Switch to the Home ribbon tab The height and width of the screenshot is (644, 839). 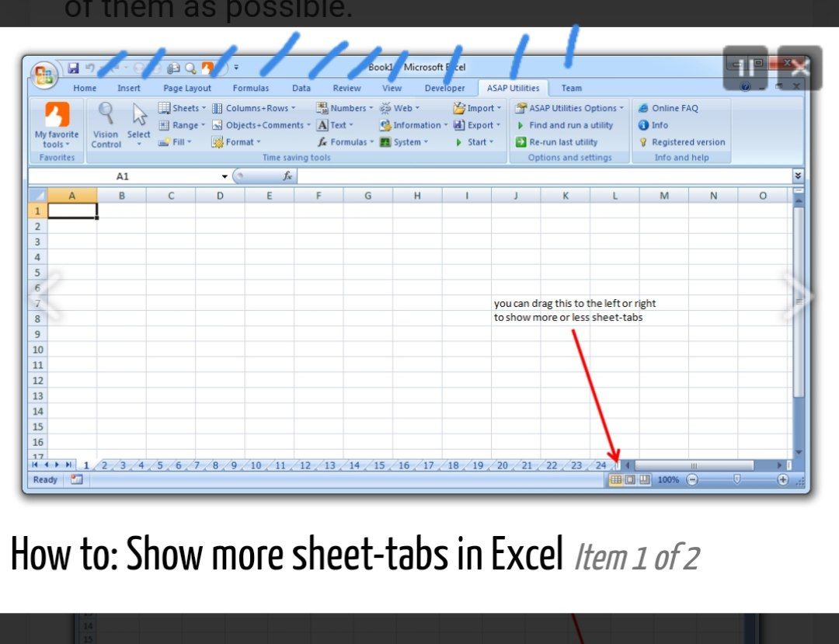coord(85,89)
